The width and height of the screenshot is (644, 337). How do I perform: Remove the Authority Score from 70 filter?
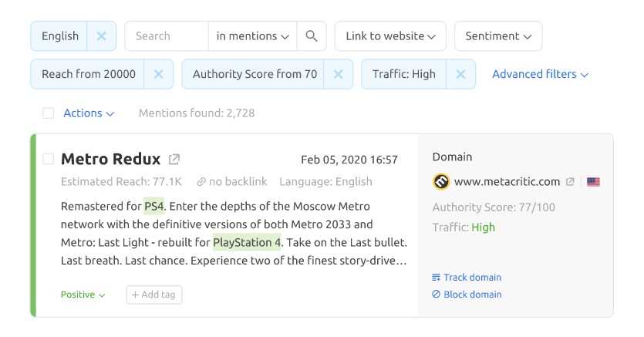coord(338,74)
